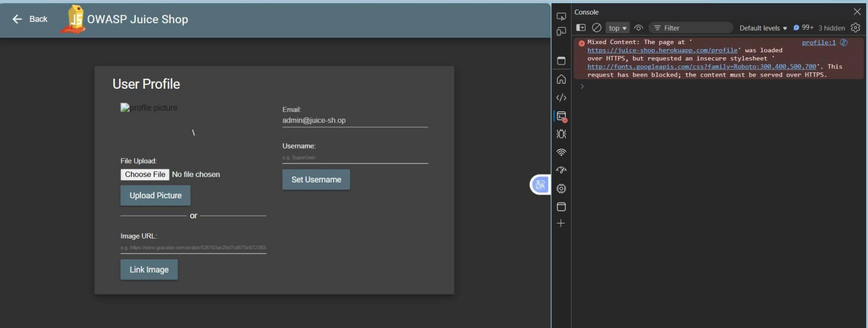The height and width of the screenshot is (328, 868).
Task: Select the Console tool tab in sidebar
Action: click(x=561, y=116)
